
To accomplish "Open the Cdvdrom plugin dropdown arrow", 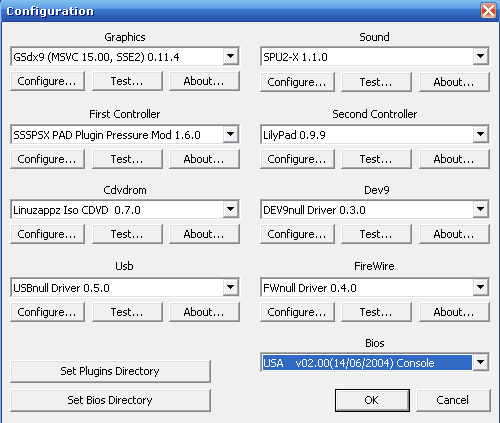I will (x=230, y=209).
